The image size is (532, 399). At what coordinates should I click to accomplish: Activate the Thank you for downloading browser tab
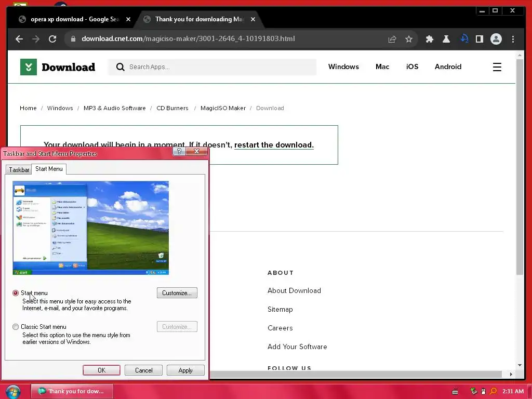[x=199, y=19]
